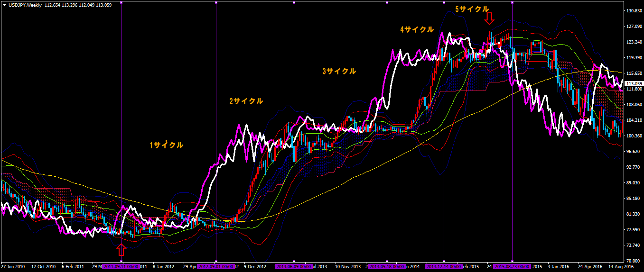Select the 5サイクル chart label

tap(472, 9)
